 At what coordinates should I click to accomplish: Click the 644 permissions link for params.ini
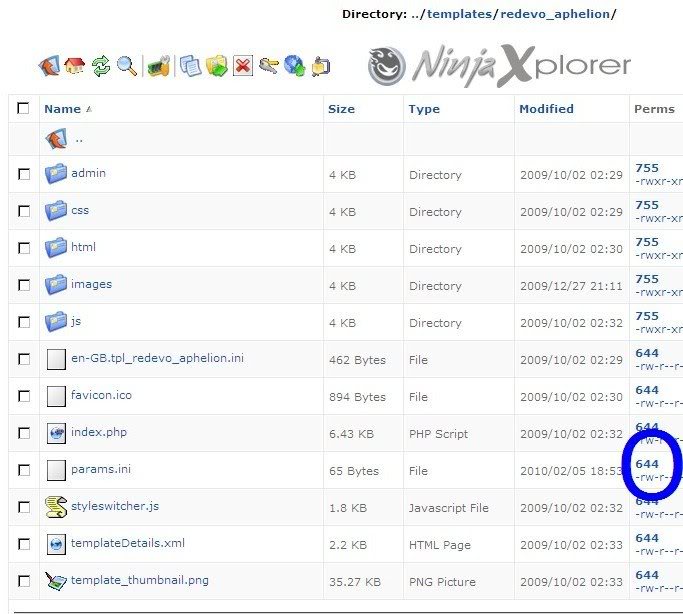tap(647, 464)
